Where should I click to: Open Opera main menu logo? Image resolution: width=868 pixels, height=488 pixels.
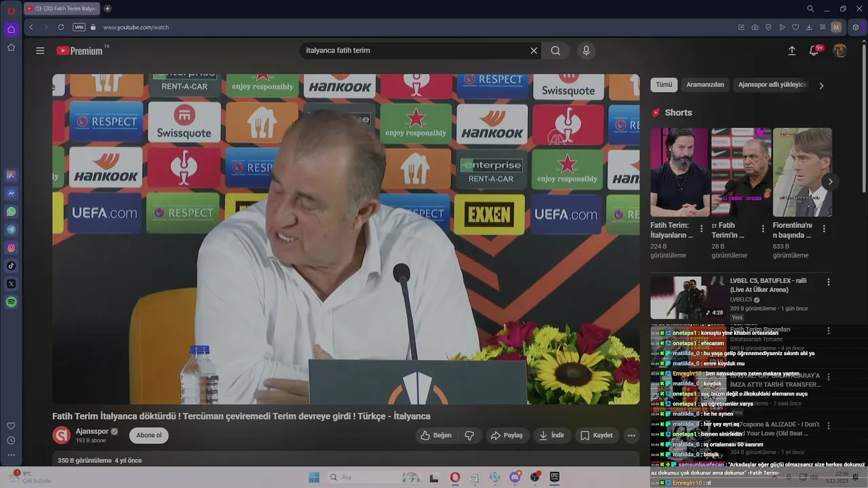11,11
